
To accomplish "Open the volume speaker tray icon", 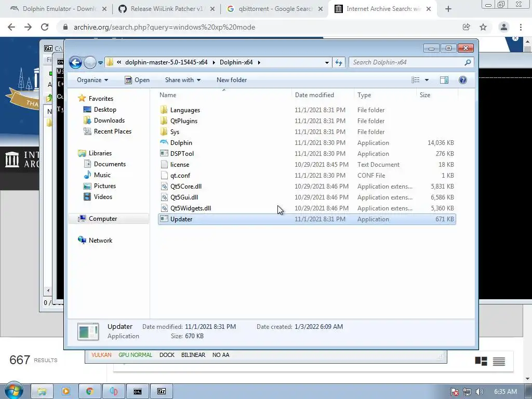I will coord(479,392).
